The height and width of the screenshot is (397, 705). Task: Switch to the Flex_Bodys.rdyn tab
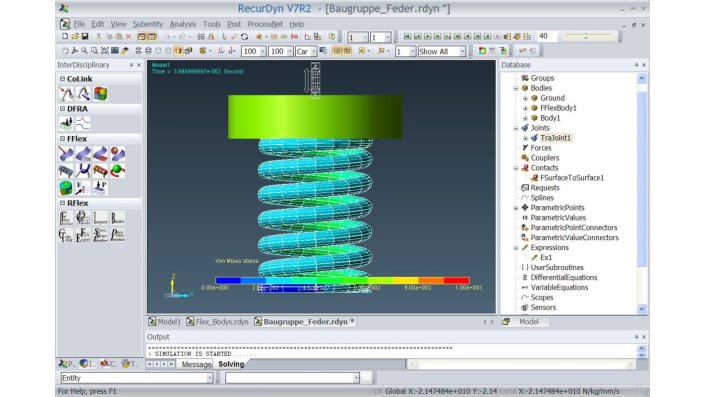(x=218, y=322)
